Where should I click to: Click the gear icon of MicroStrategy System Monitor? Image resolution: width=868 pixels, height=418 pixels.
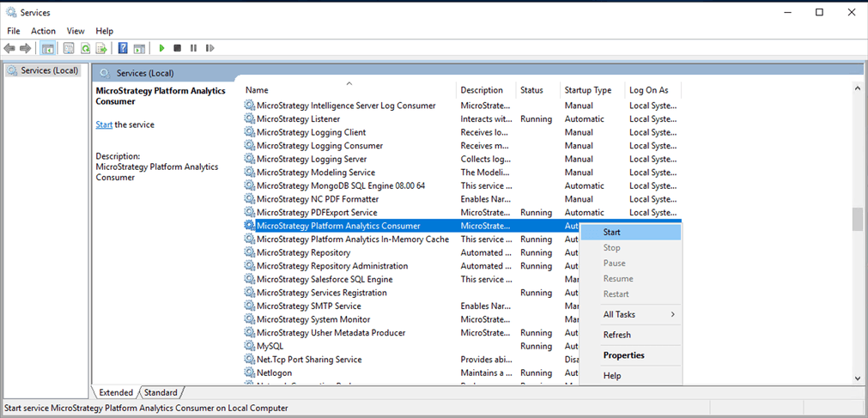tap(250, 319)
